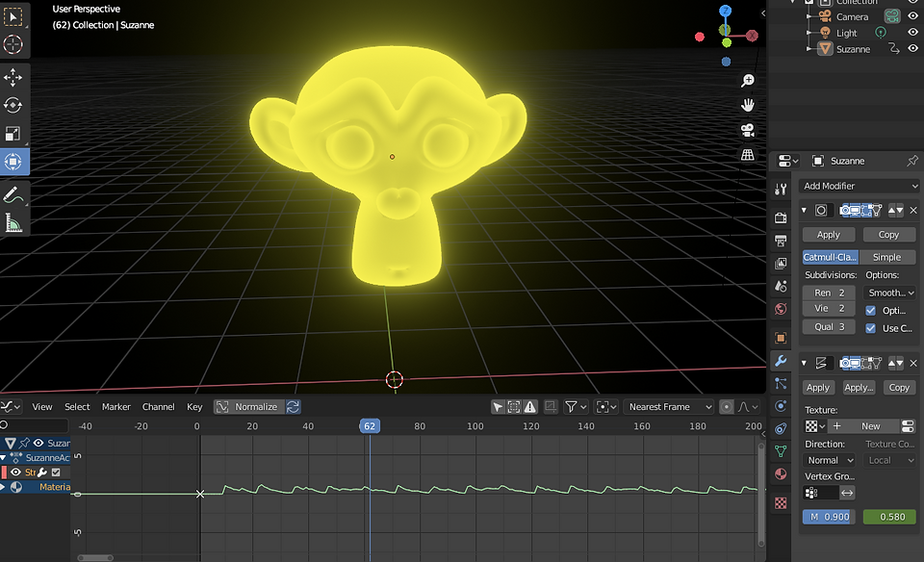Toggle Optimal Display checkbox
This screenshot has width=924, height=562.
click(870, 311)
